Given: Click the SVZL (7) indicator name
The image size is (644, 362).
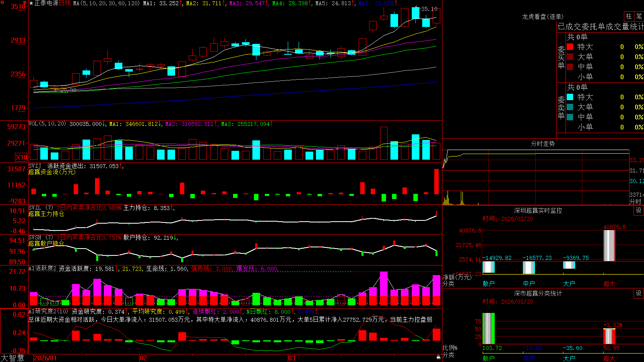Looking at the screenshot, I should [x=41, y=208].
